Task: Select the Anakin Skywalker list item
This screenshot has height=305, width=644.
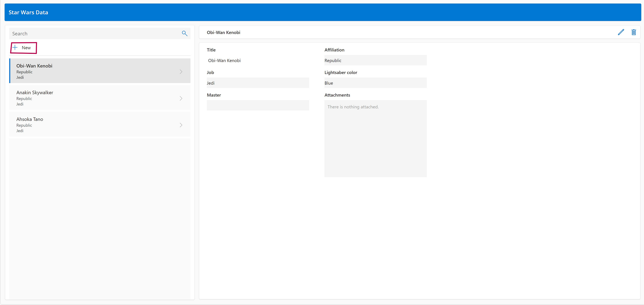Action: 100,98
